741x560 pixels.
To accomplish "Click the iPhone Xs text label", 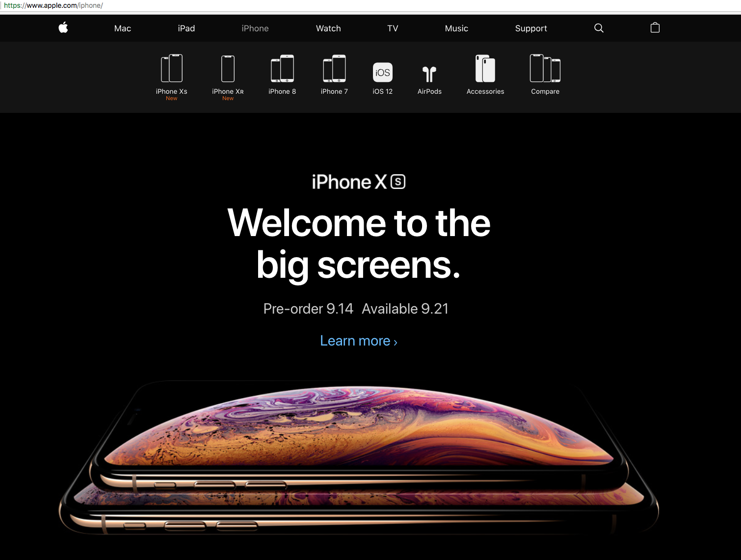I will click(x=172, y=91).
